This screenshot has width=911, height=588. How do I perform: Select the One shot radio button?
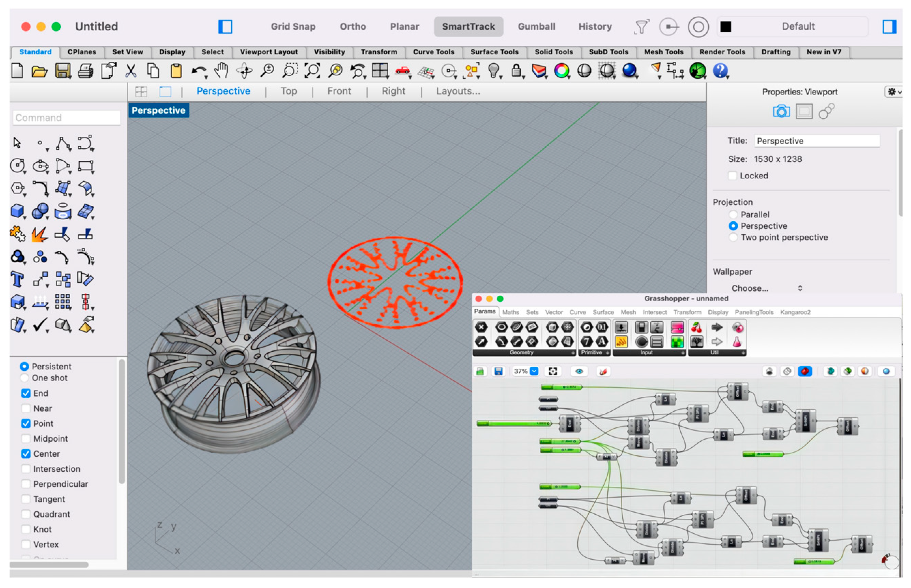pos(24,378)
